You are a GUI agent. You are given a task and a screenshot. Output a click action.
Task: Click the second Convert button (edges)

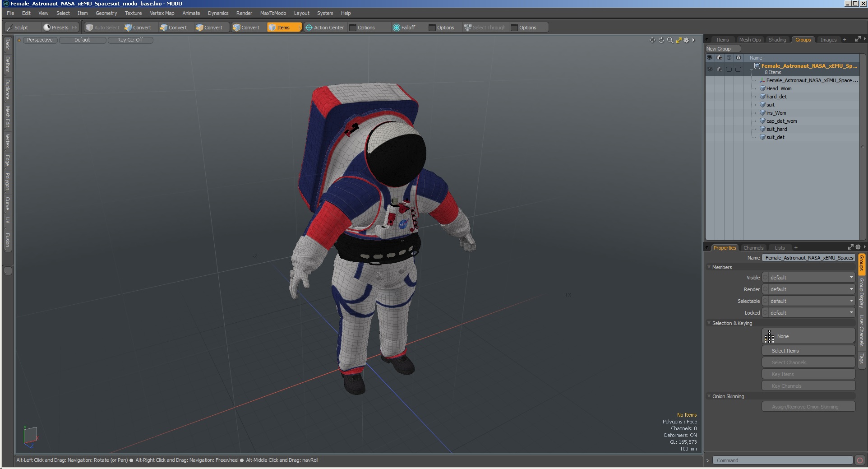coord(174,28)
